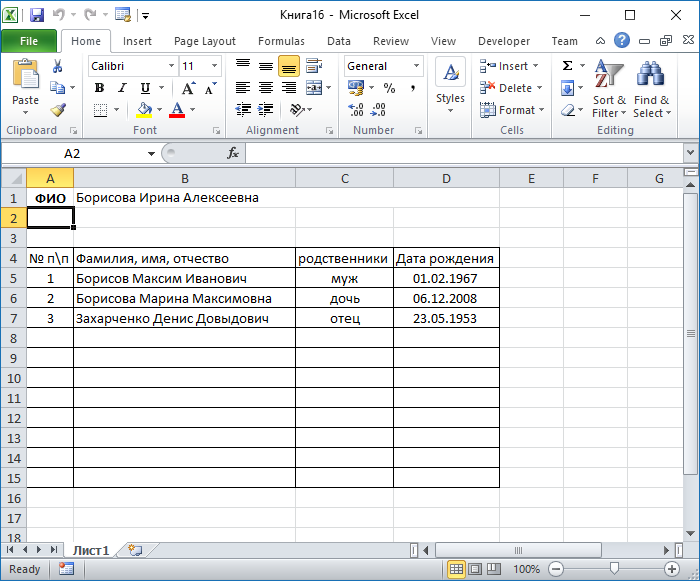This screenshot has width=700, height=581.
Task: Toggle Wrap Text
Action: (x=314, y=66)
